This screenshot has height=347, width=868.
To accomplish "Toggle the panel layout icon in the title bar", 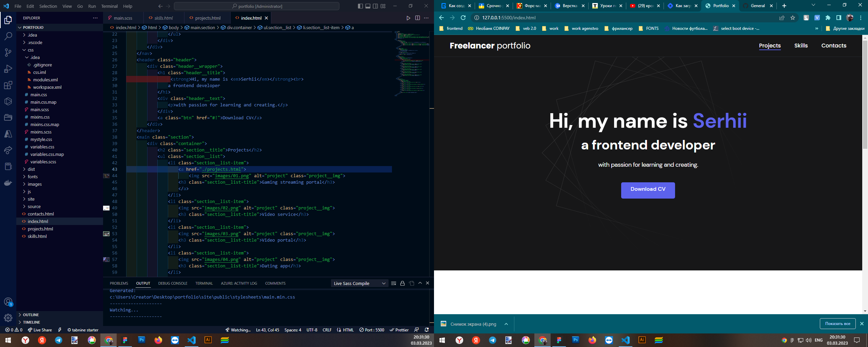I will coord(368,6).
